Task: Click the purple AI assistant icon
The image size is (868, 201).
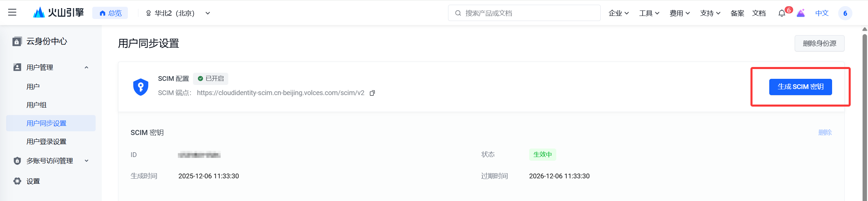Action: pyautogui.click(x=801, y=13)
